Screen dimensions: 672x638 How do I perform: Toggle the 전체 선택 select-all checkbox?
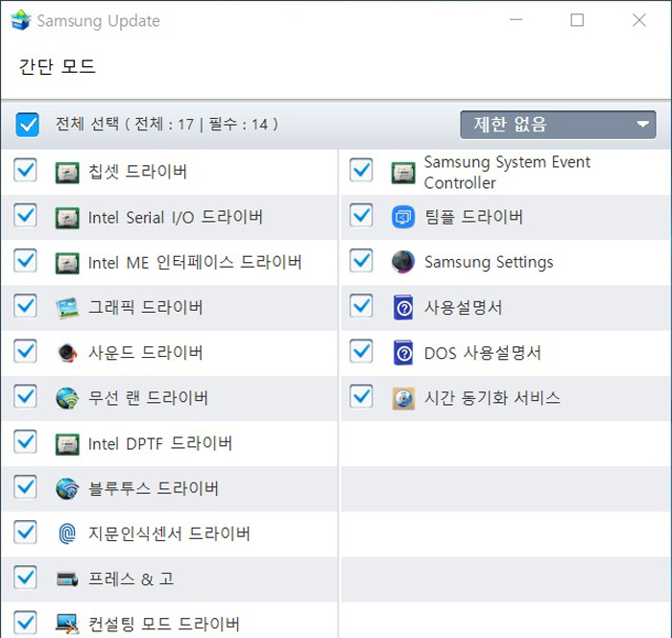[x=28, y=124]
